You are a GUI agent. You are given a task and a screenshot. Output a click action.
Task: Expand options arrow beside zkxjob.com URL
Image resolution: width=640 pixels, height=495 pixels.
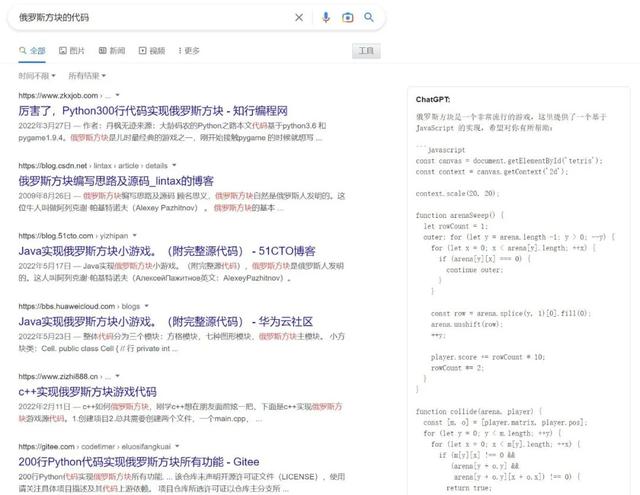coord(118,95)
